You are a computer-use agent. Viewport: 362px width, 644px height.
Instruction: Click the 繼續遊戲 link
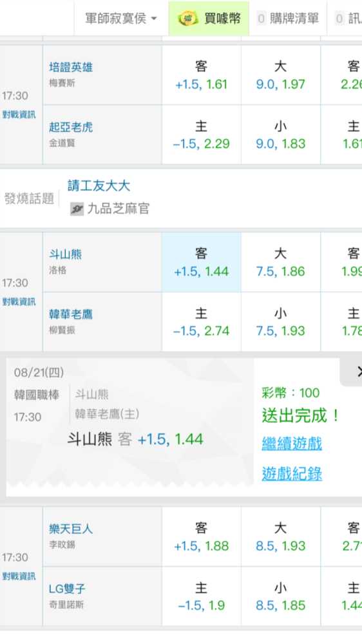tap(292, 444)
